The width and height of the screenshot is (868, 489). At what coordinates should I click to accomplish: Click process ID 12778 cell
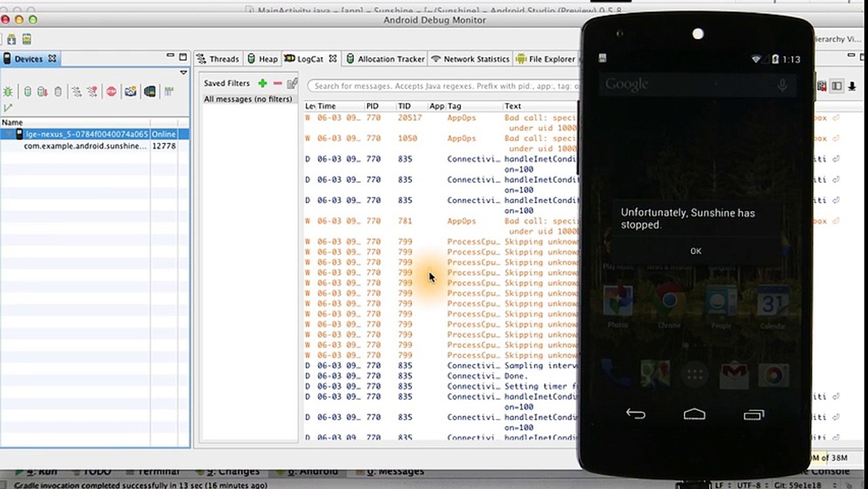point(164,146)
